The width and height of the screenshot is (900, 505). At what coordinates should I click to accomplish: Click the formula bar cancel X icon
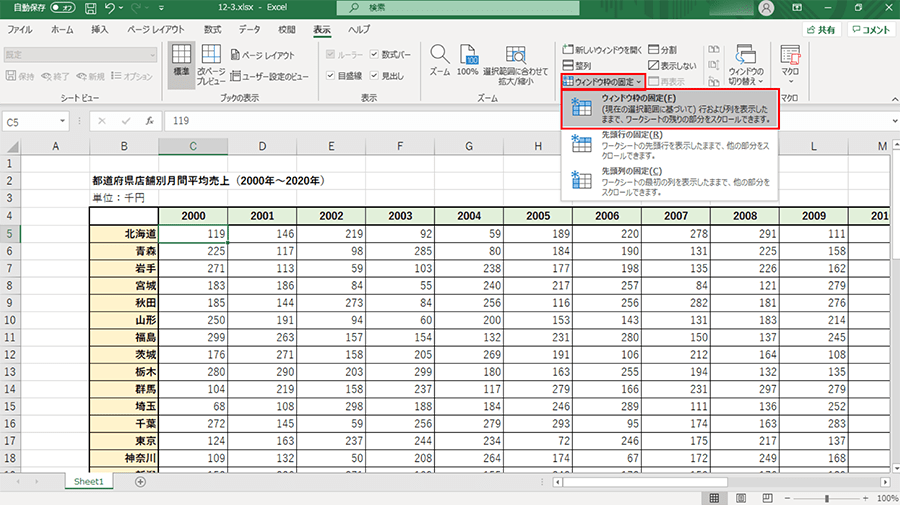point(102,121)
